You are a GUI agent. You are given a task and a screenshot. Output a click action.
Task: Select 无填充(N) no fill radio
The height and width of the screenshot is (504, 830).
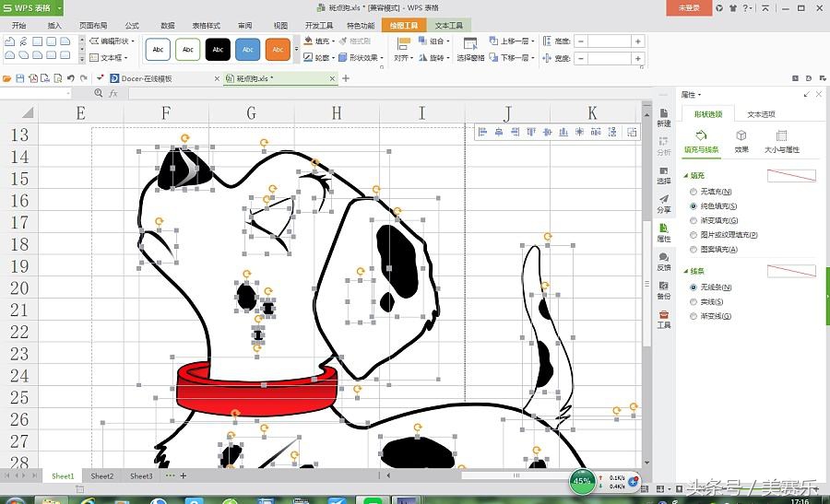(693, 192)
